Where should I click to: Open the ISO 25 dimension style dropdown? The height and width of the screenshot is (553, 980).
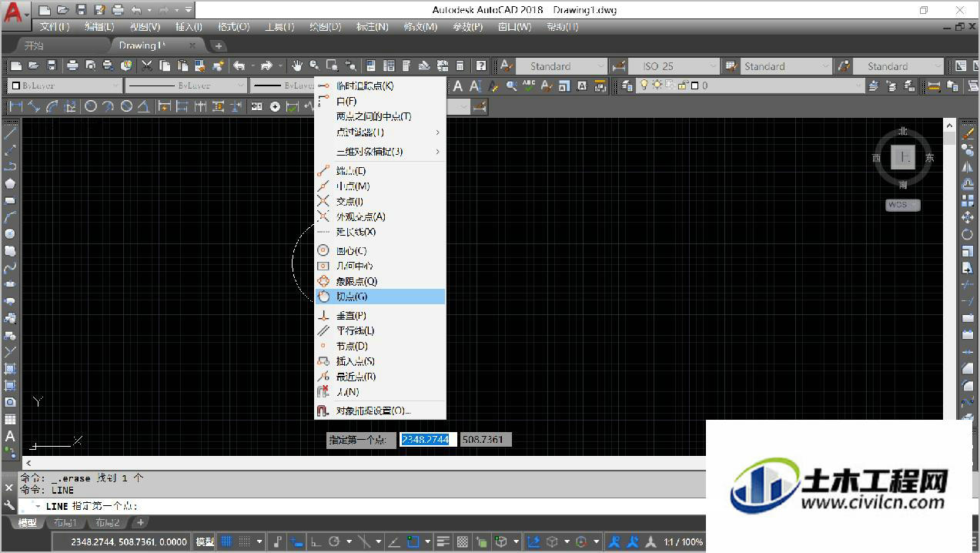pos(675,66)
